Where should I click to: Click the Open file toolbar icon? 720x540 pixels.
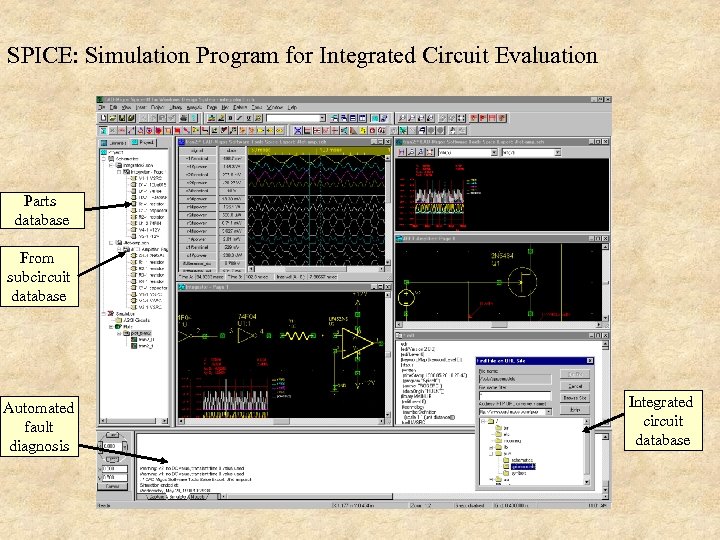(x=113, y=118)
